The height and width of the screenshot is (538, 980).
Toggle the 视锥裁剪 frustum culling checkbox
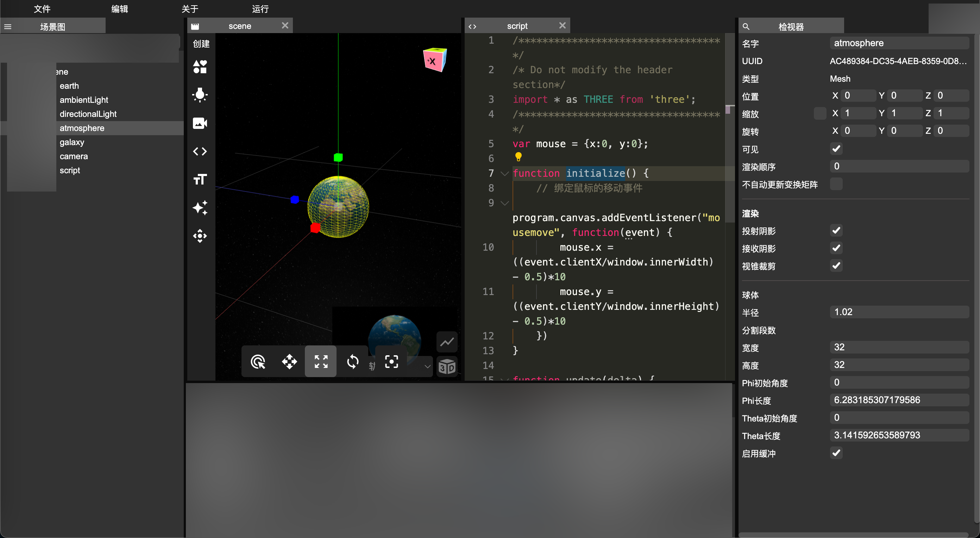(836, 266)
